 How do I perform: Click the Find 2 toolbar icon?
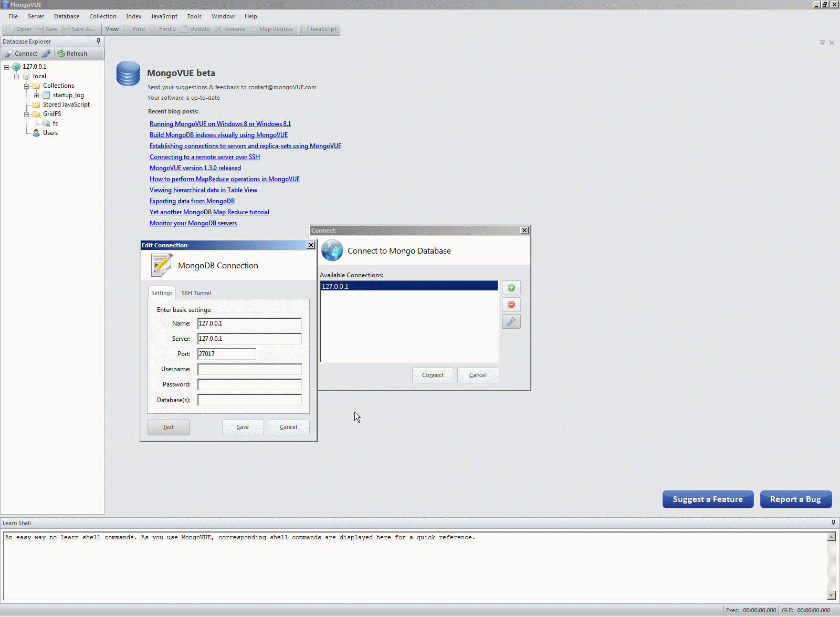(x=153, y=29)
